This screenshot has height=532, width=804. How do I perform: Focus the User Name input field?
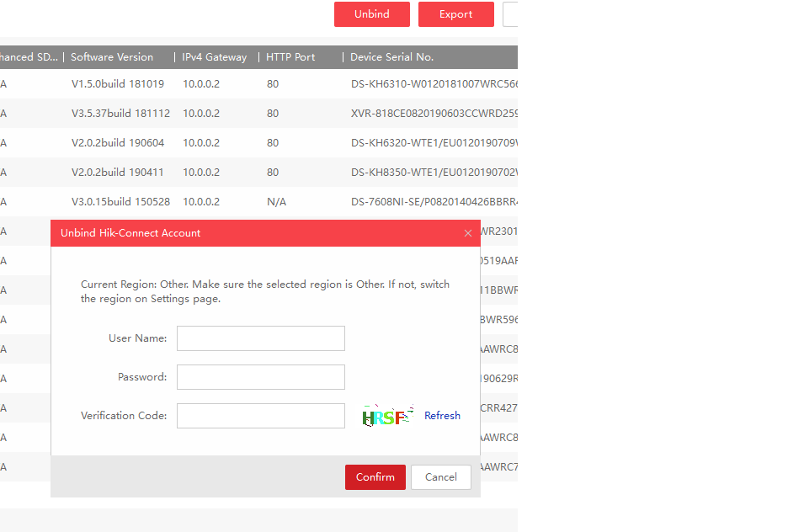click(260, 338)
